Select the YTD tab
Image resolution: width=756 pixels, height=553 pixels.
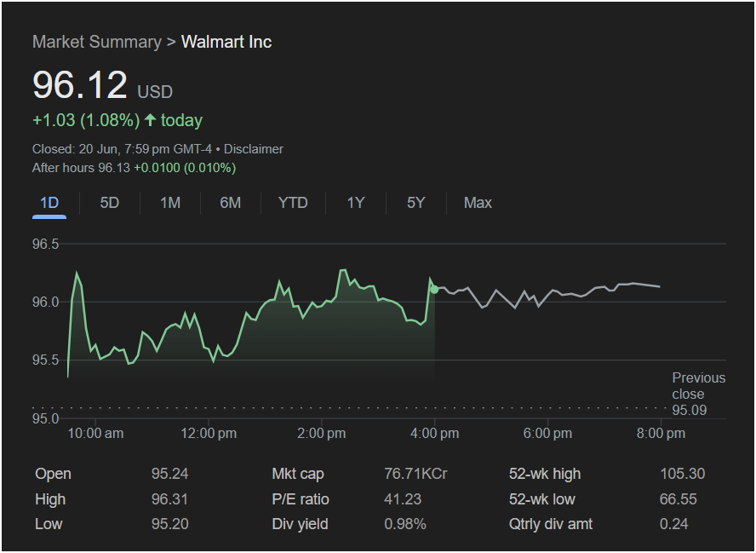pos(293,203)
